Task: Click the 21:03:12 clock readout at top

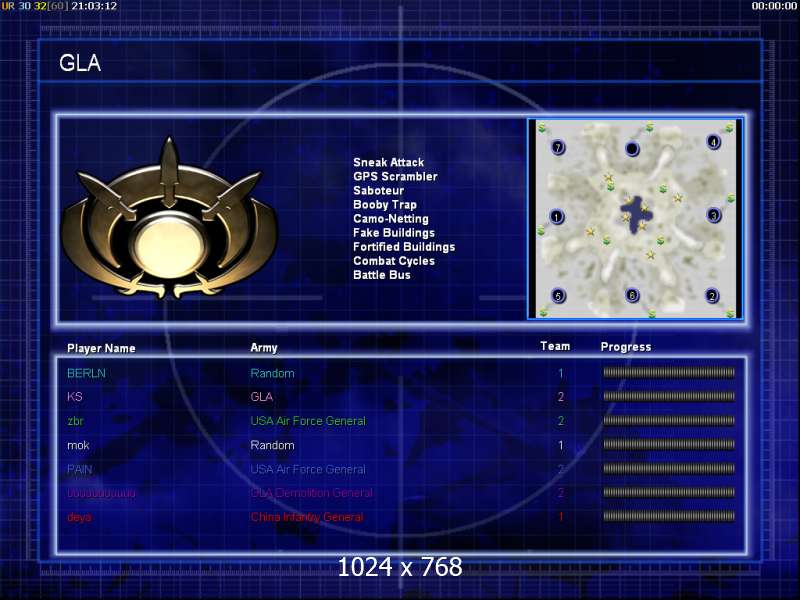Action: point(94,6)
